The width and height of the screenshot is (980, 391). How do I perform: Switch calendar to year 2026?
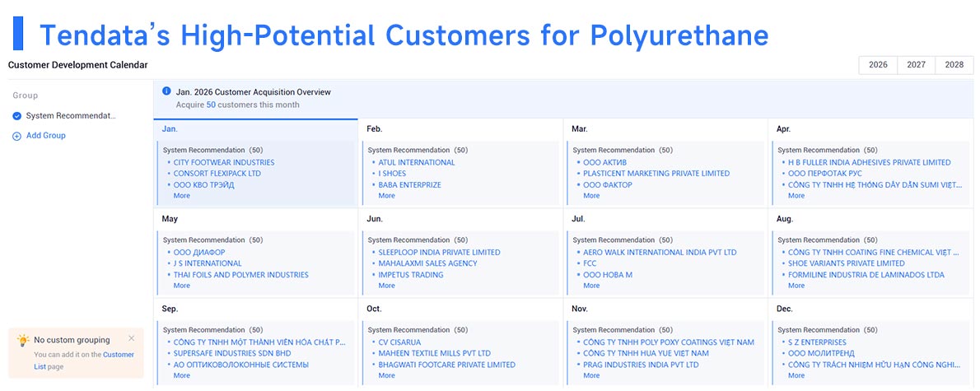pyautogui.click(x=878, y=65)
